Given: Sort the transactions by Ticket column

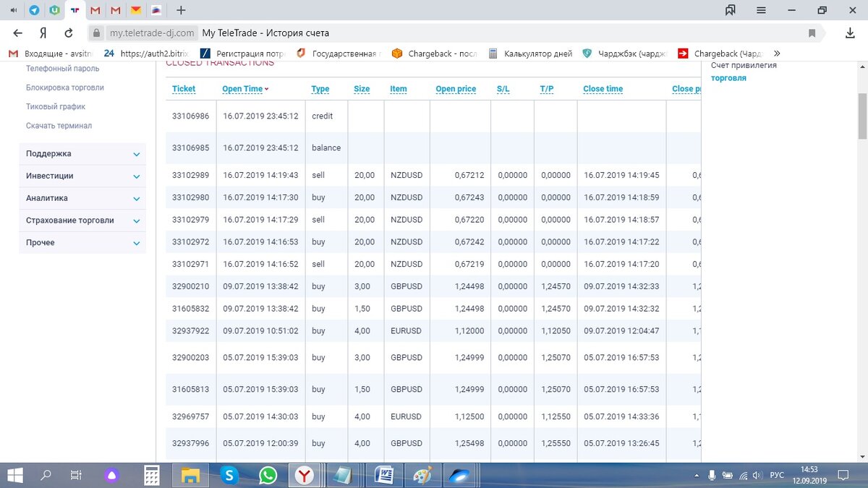Looking at the screenshot, I should click(184, 89).
